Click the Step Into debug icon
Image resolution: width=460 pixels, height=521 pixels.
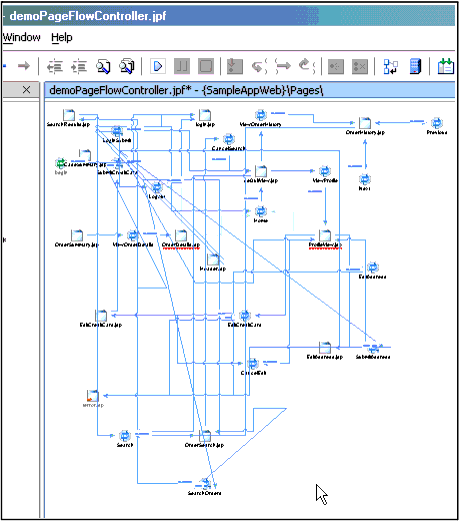(259, 66)
